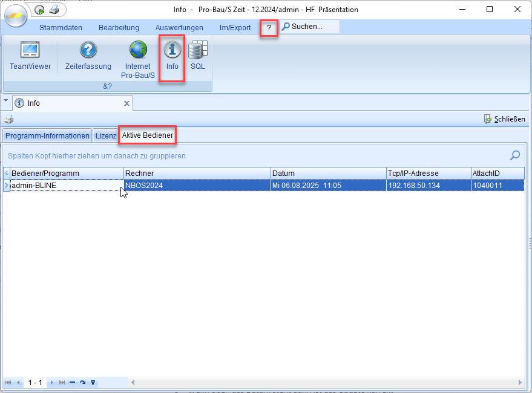Click the round Pro-Bau/S application button
This screenshot has width=532, height=393.
[16, 15]
